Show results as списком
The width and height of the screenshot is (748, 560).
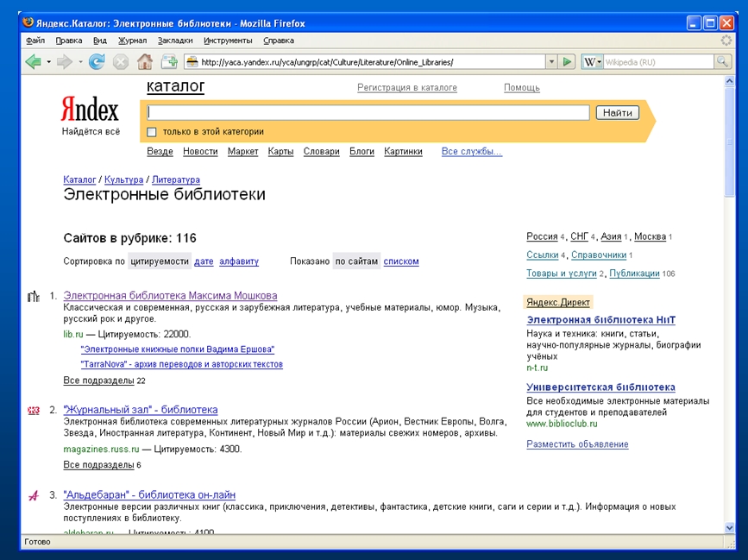pos(401,261)
